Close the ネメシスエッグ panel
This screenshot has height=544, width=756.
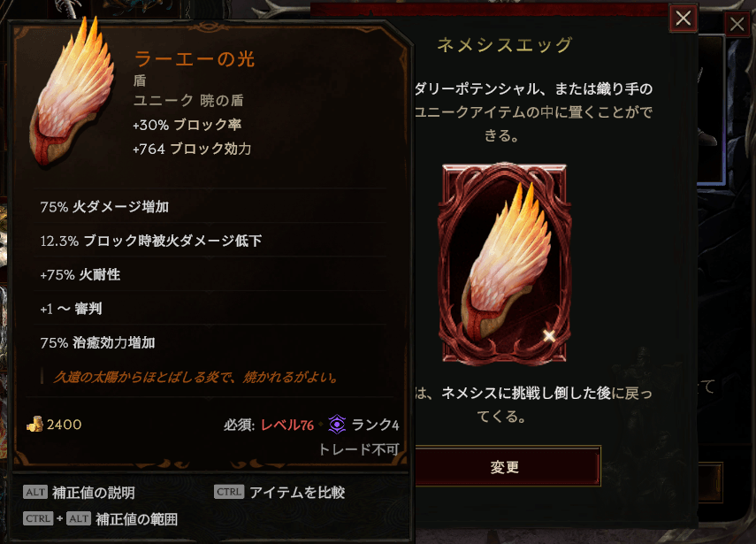(683, 19)
